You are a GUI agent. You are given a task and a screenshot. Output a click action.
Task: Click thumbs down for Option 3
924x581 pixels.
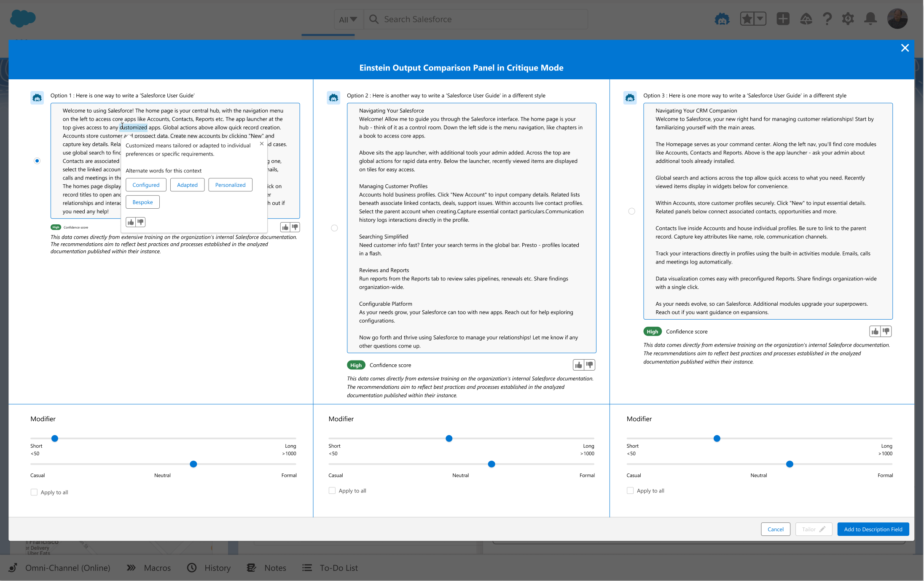886,331
